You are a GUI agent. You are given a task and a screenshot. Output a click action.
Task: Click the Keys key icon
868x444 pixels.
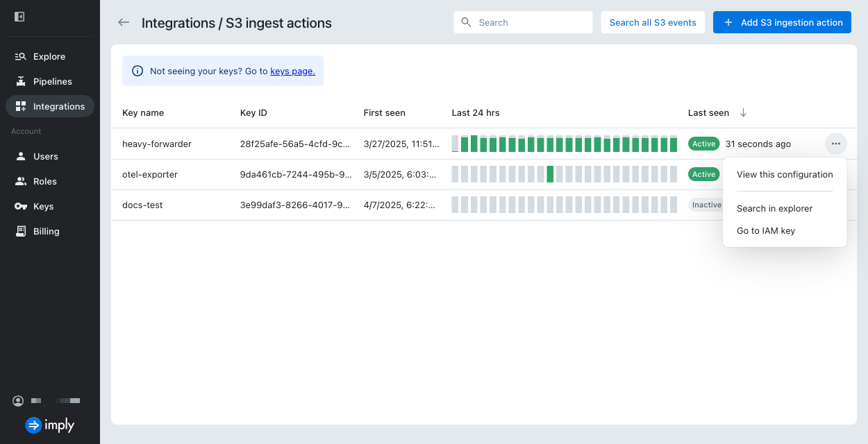click(x=20, y=206)
